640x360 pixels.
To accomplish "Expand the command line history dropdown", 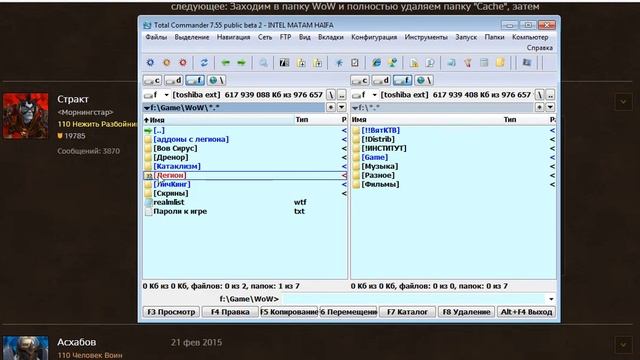I will click(551, 299).
